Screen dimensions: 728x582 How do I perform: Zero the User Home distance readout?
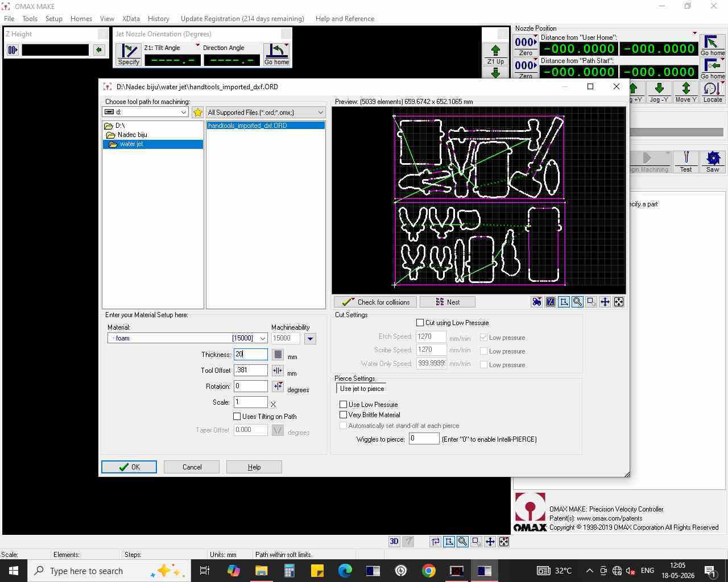coord(526,45)
